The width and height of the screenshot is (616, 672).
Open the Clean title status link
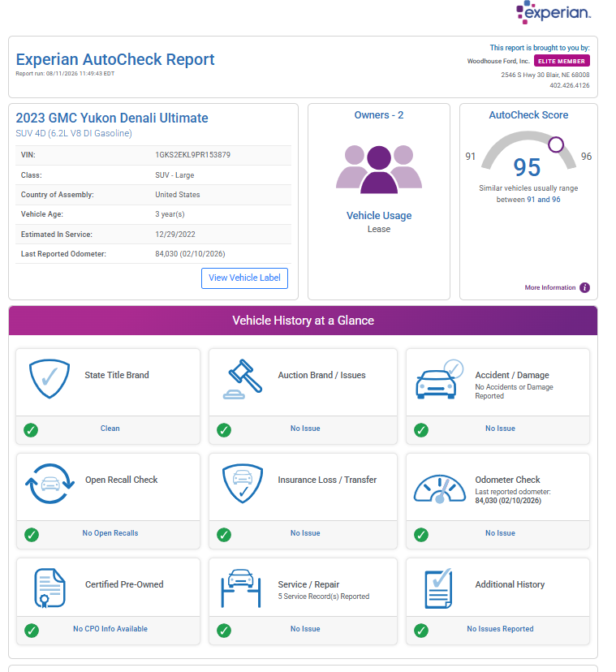tap(110, 429)
